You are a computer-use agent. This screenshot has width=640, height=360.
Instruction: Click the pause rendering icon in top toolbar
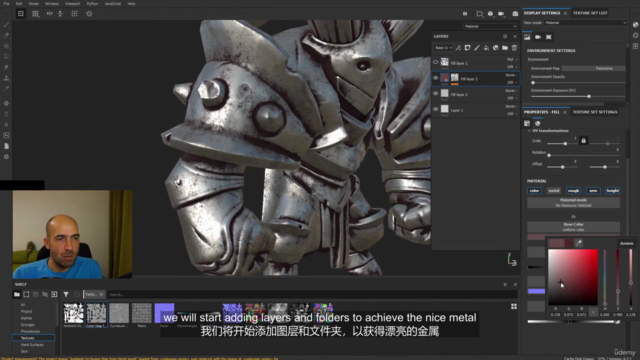(465, 13)
